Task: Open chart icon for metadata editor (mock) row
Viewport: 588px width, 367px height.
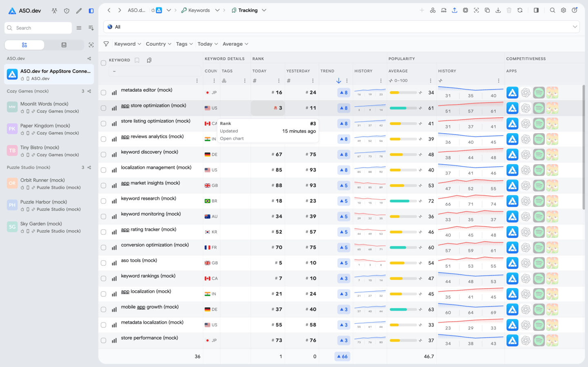Action: tap(114, 93)
